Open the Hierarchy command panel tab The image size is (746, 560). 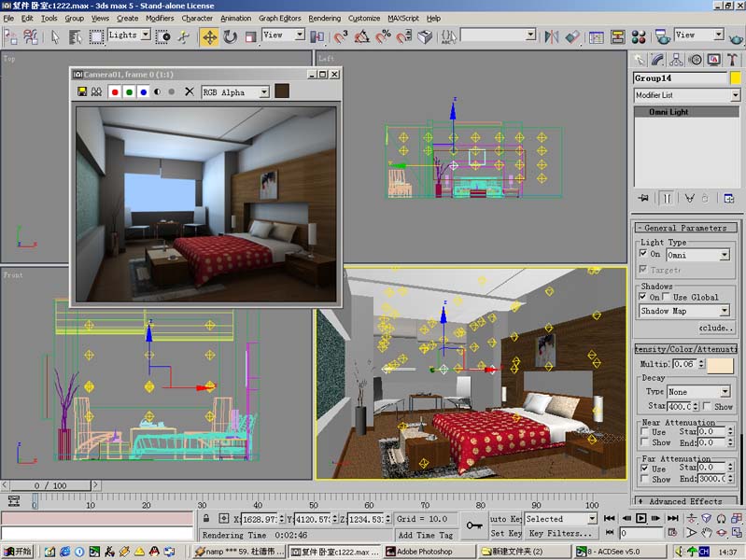click(x=676, y=60)
